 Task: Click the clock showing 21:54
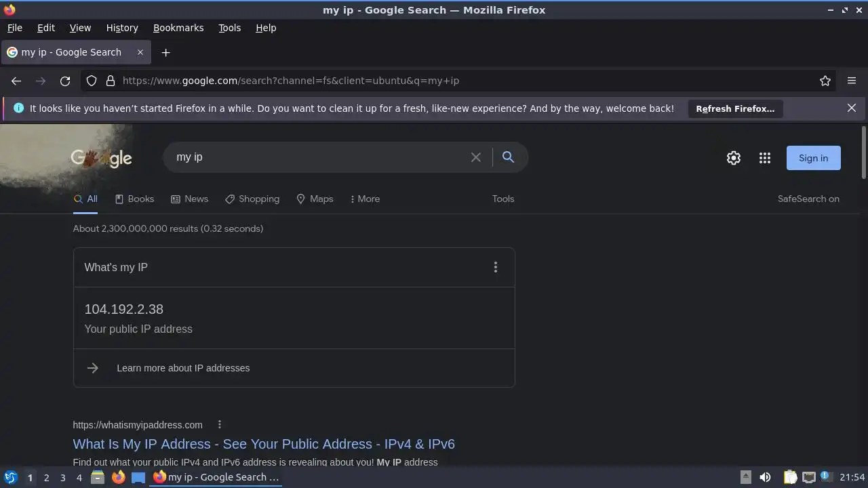(852, 477)
